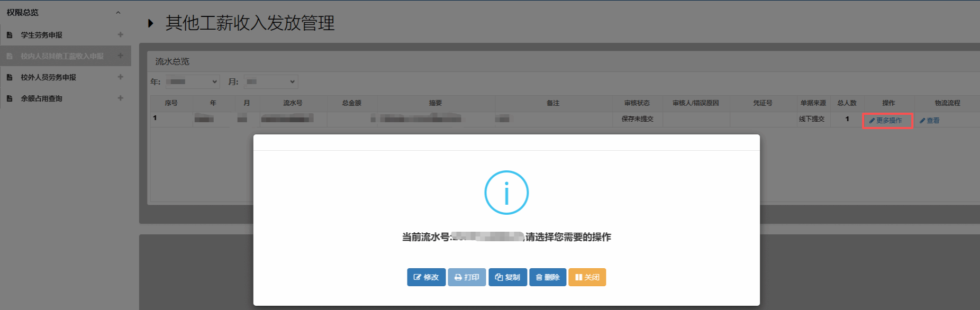
Task: Click the triangle arrow before page title
Action: point(151,23)
